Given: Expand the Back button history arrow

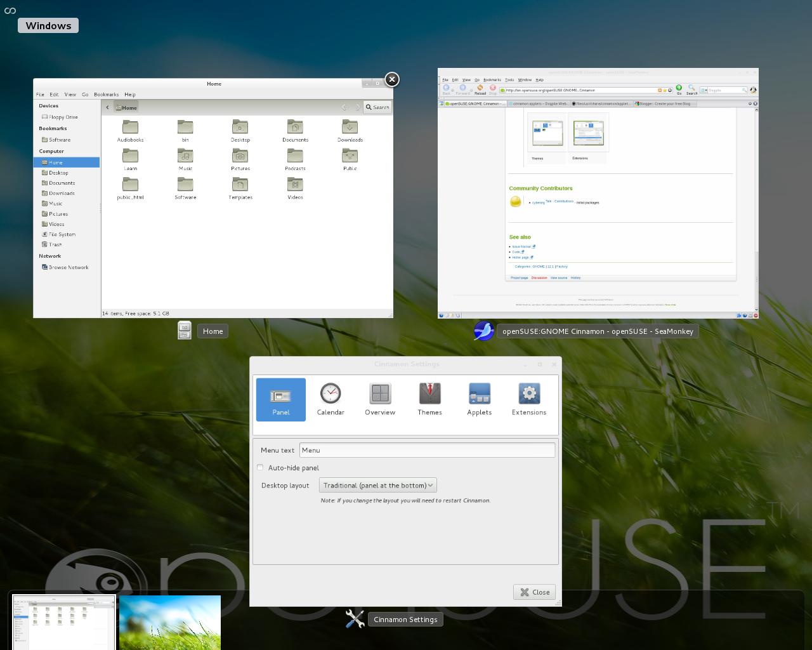Looking at the screenshot, I should point(452,90).
